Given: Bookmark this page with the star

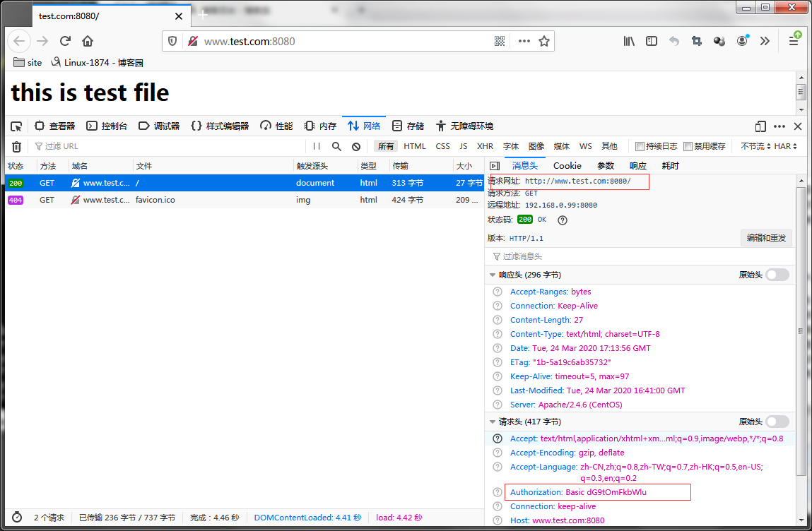Looking at the screenshot, I should click(543, 42).
